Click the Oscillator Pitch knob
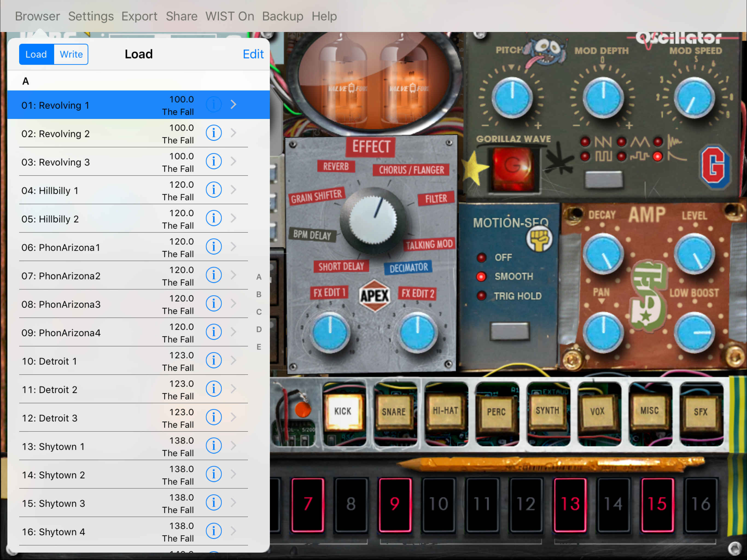The image size is (747, 560). click(x=512, y=98)
